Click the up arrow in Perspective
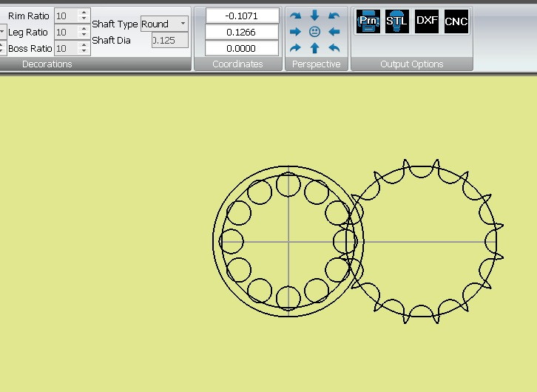 (314, 48)
